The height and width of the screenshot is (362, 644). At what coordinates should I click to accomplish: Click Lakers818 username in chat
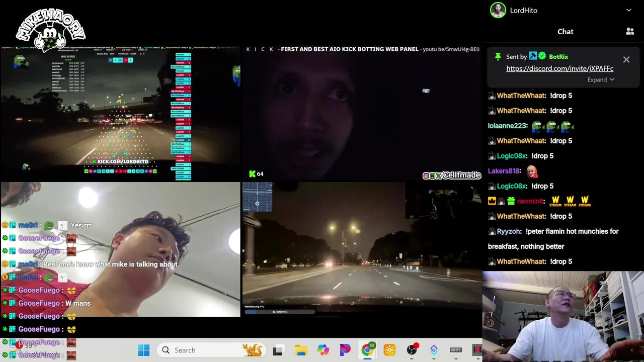pyautogui.click(x=504, y=171)
